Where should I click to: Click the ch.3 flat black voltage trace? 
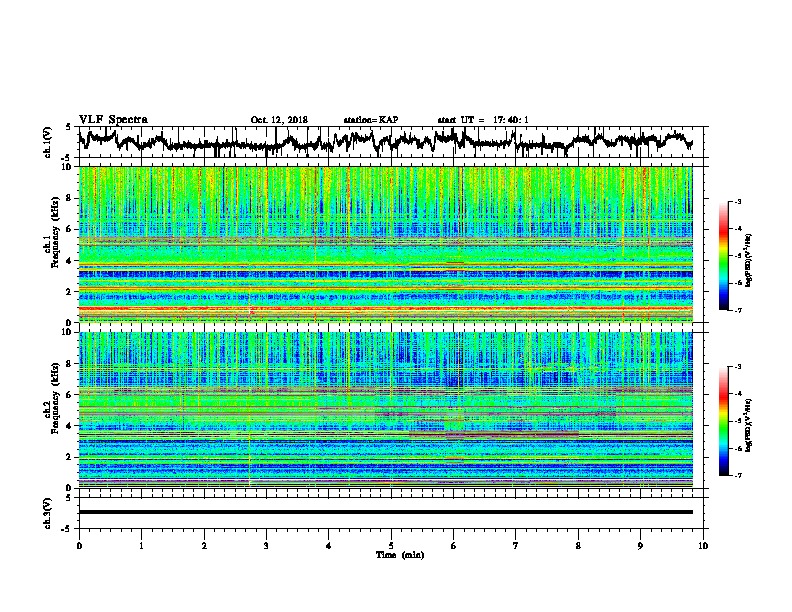pos(385,512)
